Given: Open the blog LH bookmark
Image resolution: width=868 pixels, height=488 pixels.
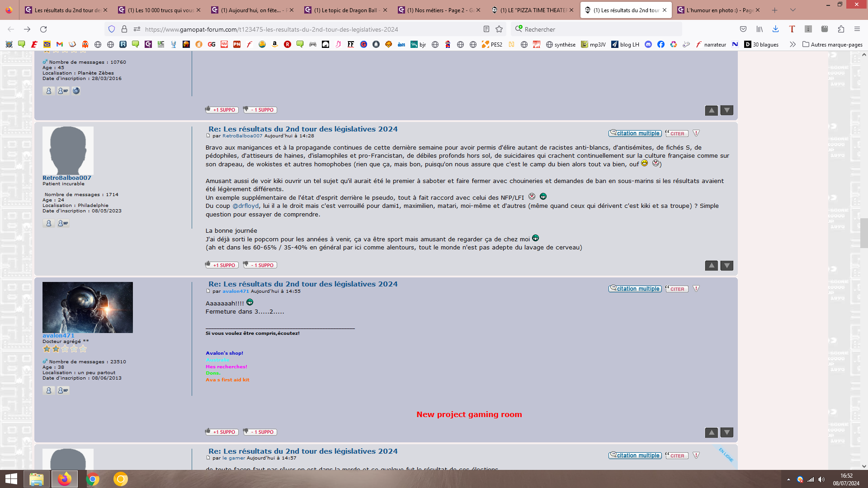Looking at the screenshot, I should [625, 44].
